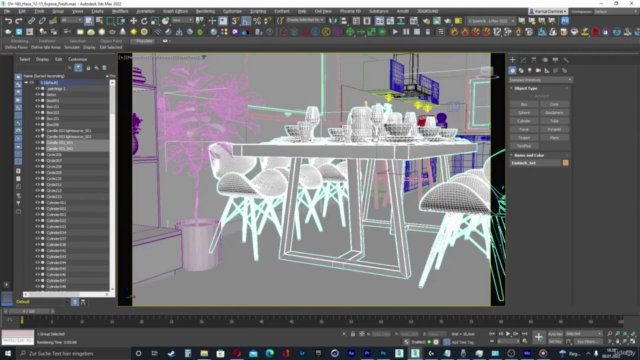The width and height of the screenshot is (640, 360).
Task: Toggle visibility eye of Cylinder001
Action: [38, 202]
